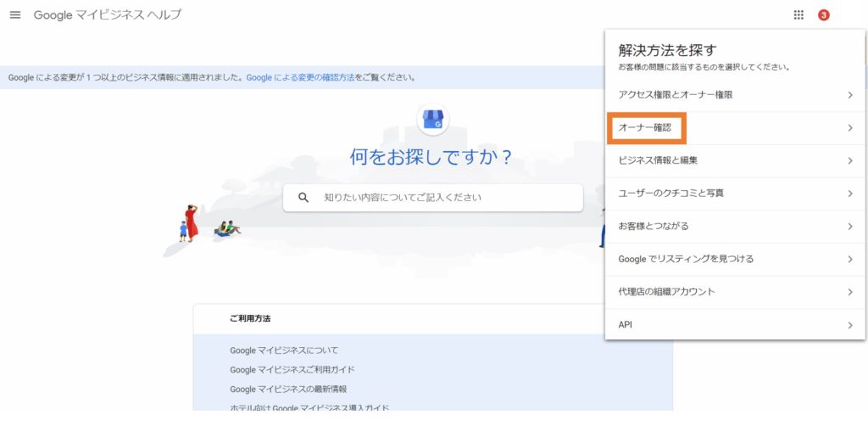Click 'お客様の問題に該当するものを選択してください。' text
Screen dimensions: 868x426
click(704, 68)
